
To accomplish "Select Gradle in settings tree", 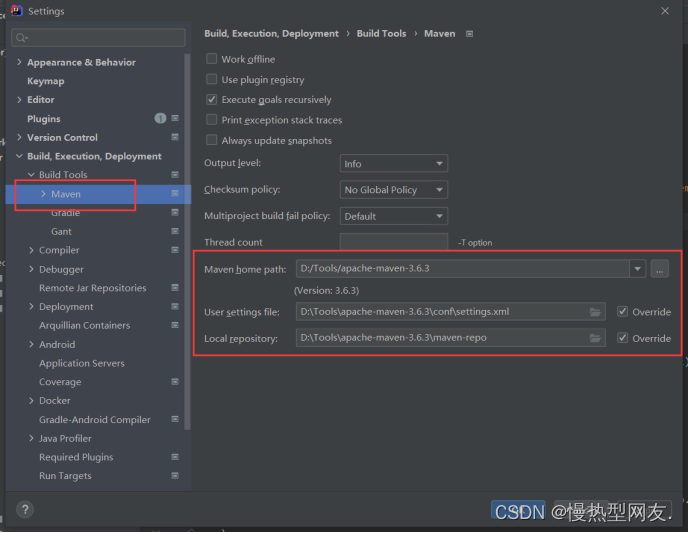I will click(65, 213).
